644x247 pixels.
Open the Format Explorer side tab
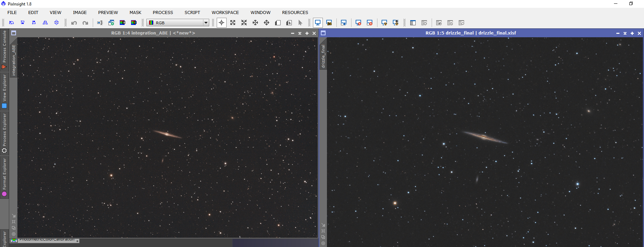(4, 177)
